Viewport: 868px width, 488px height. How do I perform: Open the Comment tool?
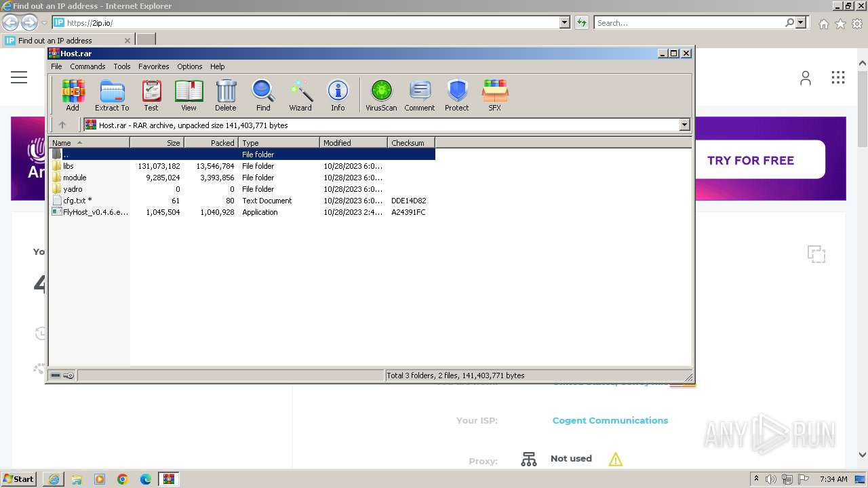click(420, 95)
